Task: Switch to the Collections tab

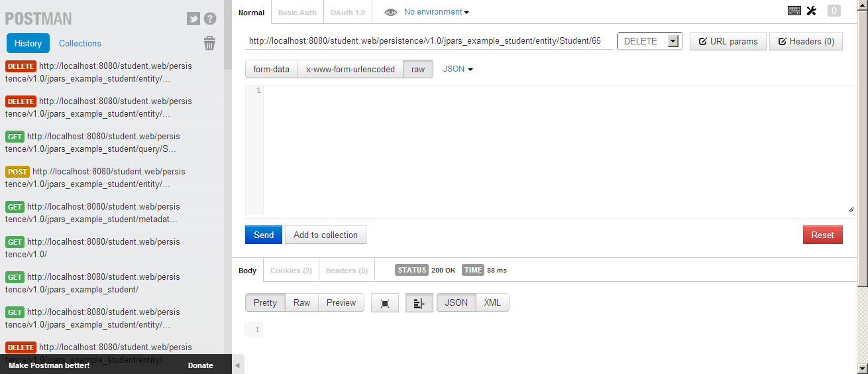Action: tap(80, 43)
